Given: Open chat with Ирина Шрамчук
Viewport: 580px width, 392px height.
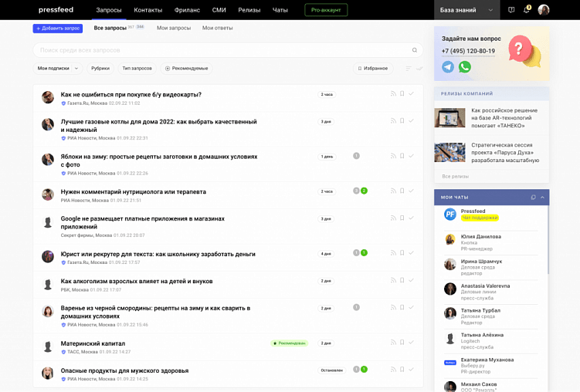Looking at the screenshot, I should point(491,267).
